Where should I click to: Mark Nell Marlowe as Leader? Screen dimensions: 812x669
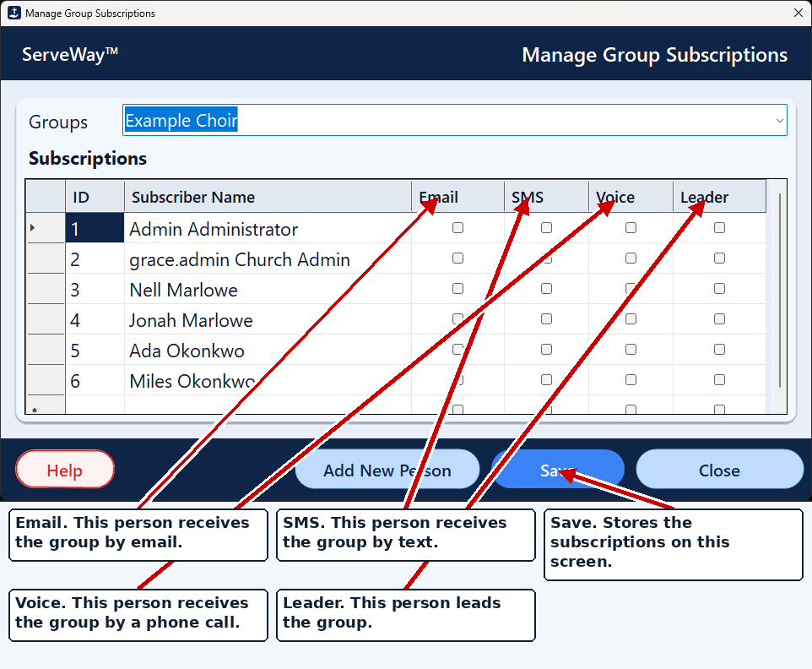pos(719,289)
